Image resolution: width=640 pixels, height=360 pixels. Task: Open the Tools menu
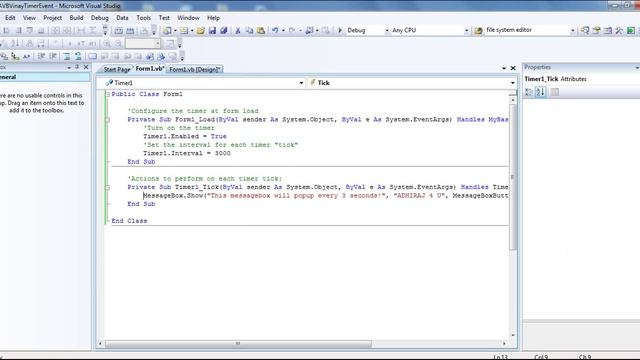pos(143,18)
